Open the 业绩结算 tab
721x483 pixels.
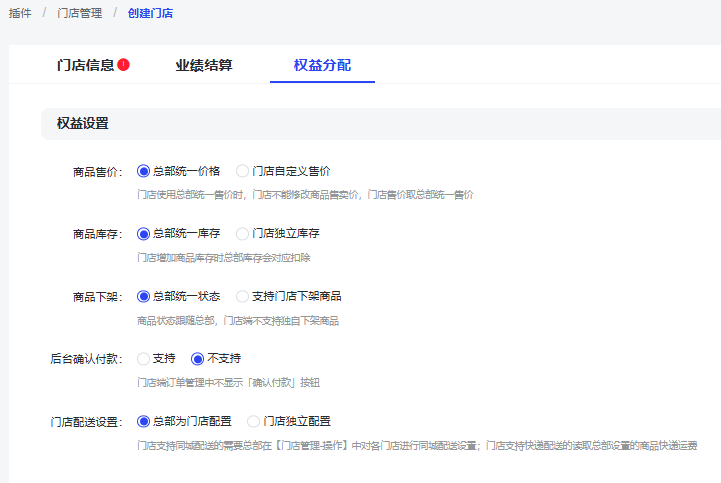[204, 66]
